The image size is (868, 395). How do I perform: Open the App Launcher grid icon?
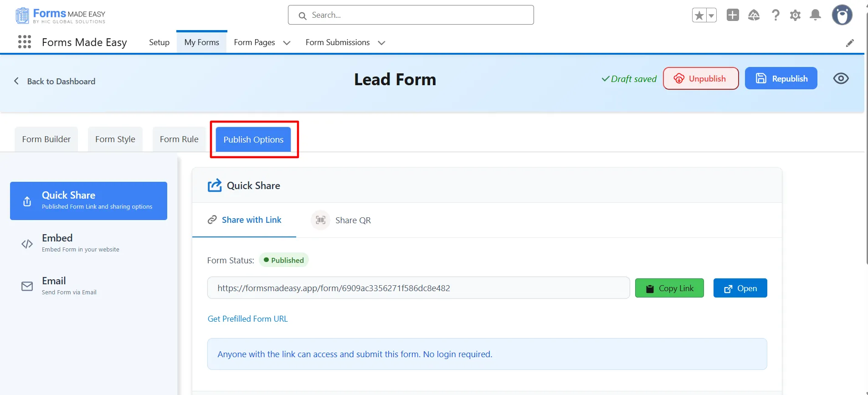point(25,42)
